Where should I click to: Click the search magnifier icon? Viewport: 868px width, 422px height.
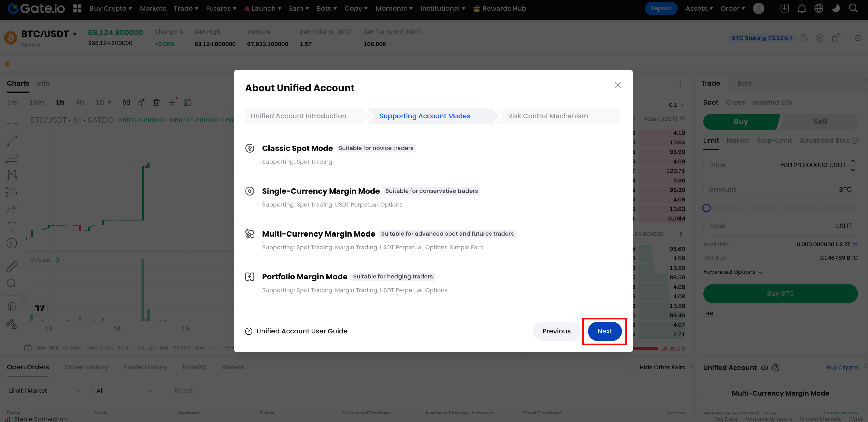click(853, 8)
